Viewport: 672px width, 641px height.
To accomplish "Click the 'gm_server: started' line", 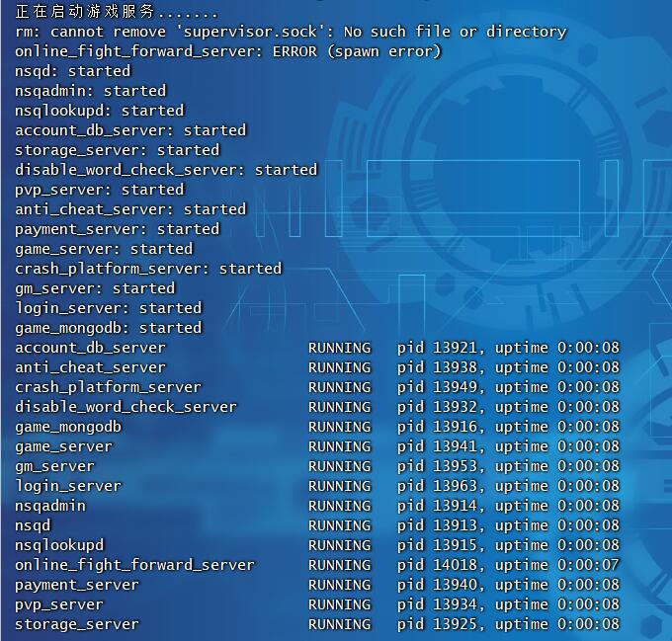I will click(95, 288).
